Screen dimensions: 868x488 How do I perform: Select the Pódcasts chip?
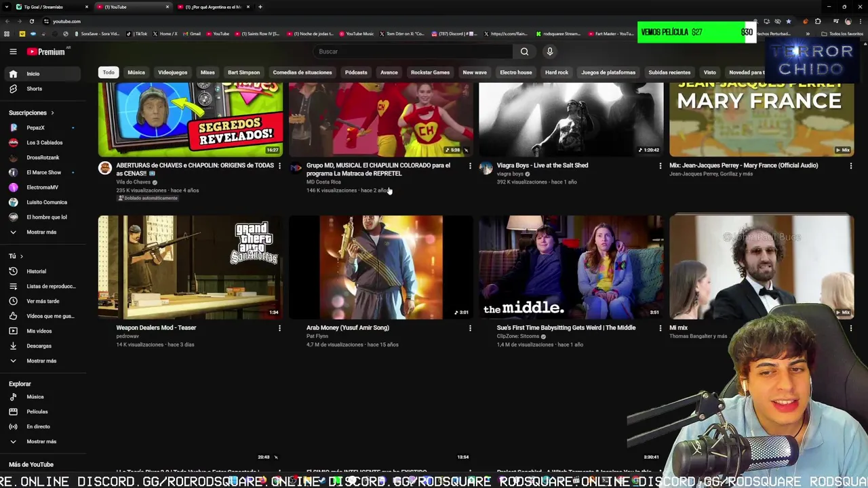tap(356, 73)
